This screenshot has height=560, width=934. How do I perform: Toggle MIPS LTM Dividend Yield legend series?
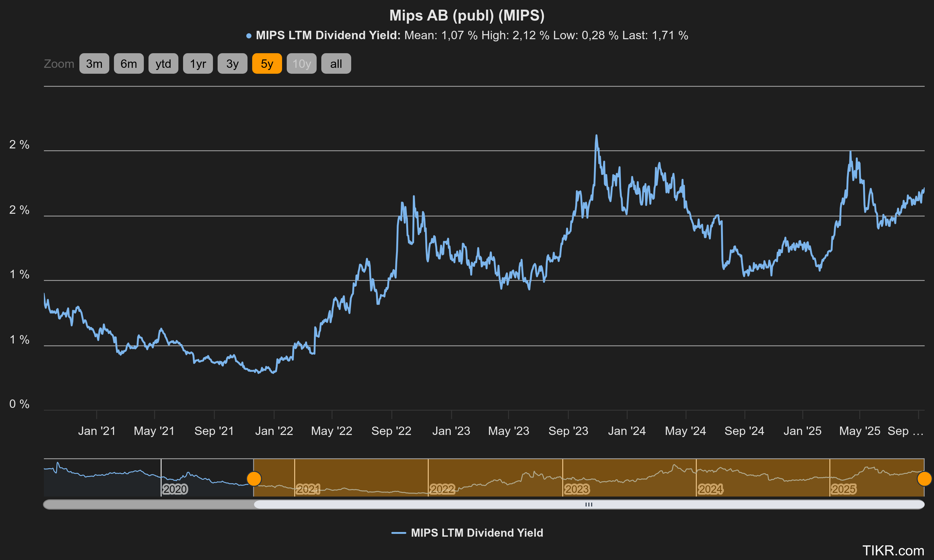[477, 532]
